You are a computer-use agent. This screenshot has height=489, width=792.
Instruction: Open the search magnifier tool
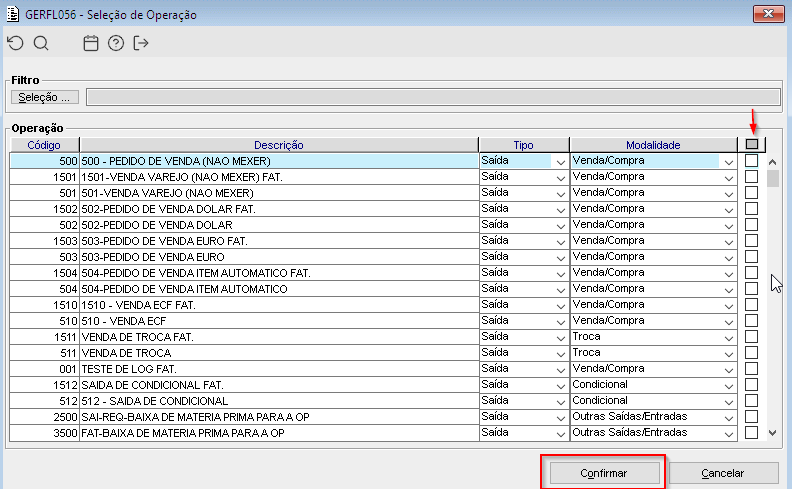click(41, 43)
